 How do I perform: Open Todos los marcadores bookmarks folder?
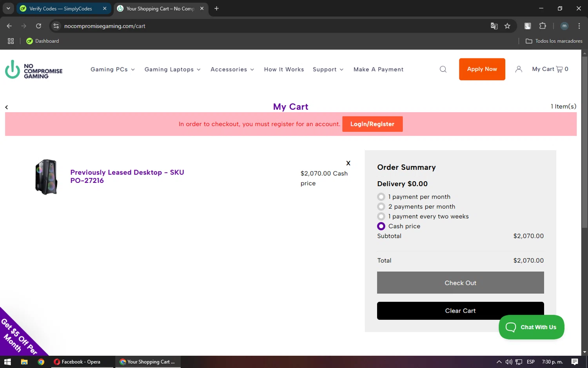(554, 41)
